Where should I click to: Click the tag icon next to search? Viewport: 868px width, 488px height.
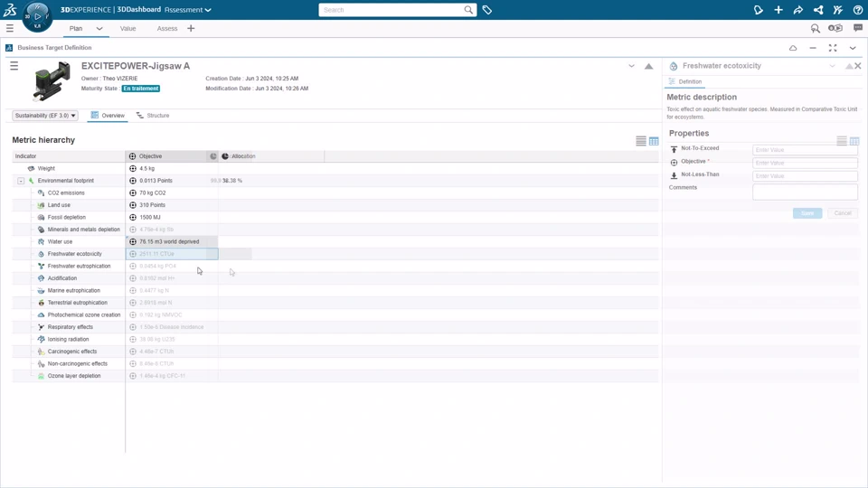click(487, 10)
